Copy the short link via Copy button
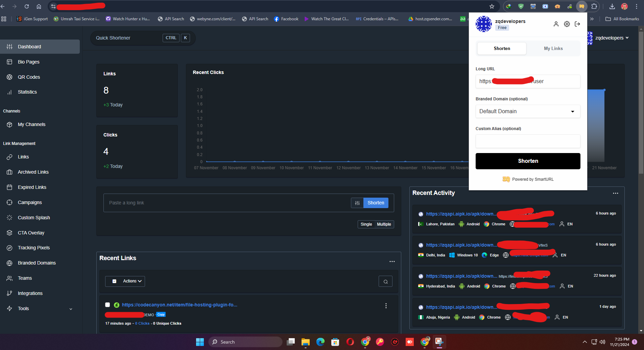Screen dimensions: 644x350 (161, 315)
